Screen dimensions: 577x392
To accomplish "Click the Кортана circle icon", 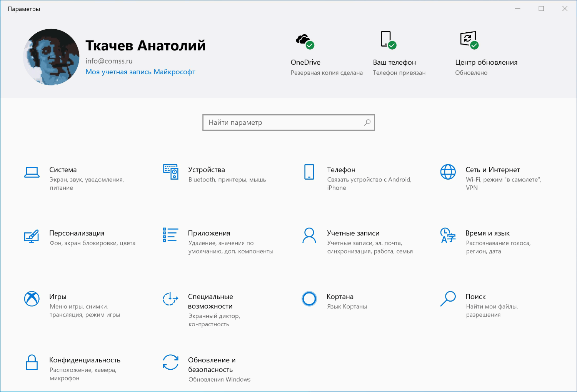I will (309, 299).
